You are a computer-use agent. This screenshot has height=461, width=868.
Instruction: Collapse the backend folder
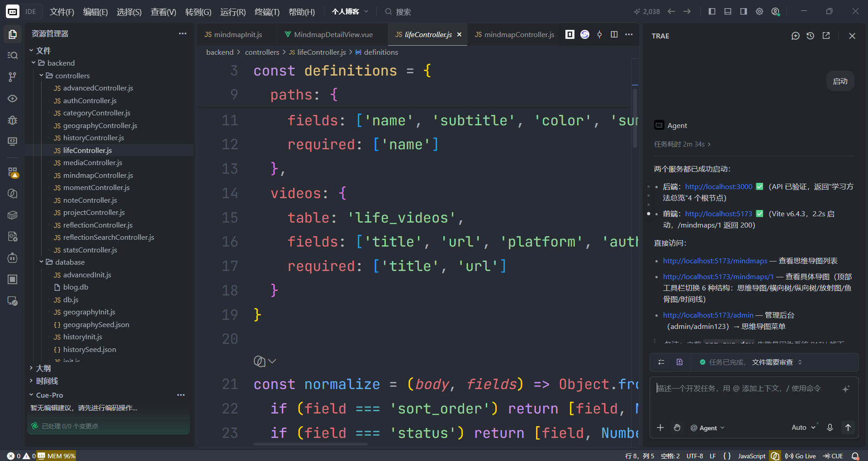33,63
